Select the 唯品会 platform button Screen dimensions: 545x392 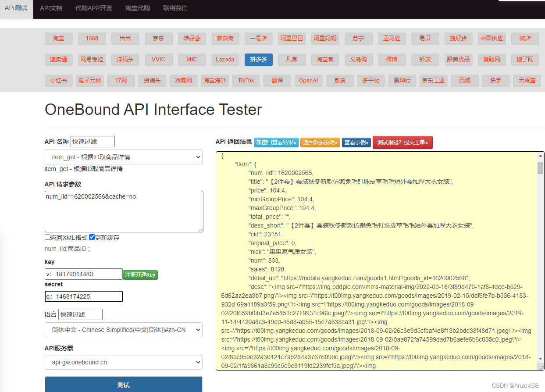pyautogui.click(x=192, y=39)
